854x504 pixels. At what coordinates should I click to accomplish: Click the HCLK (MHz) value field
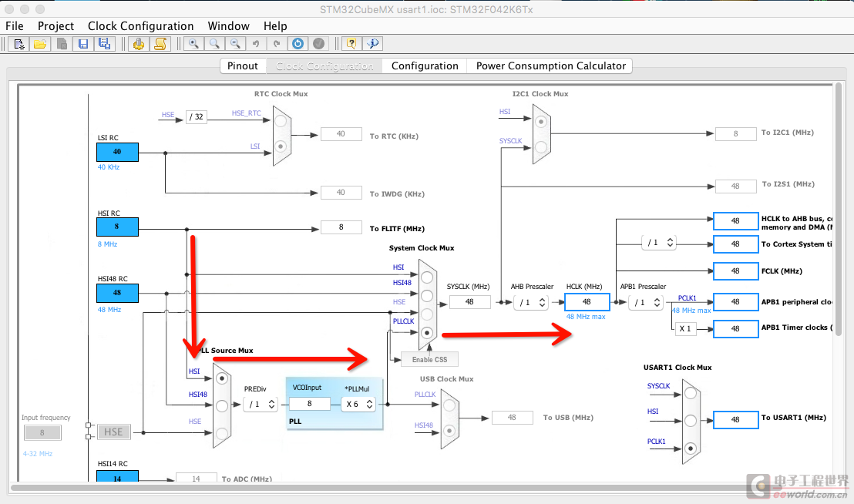point(587,302)
